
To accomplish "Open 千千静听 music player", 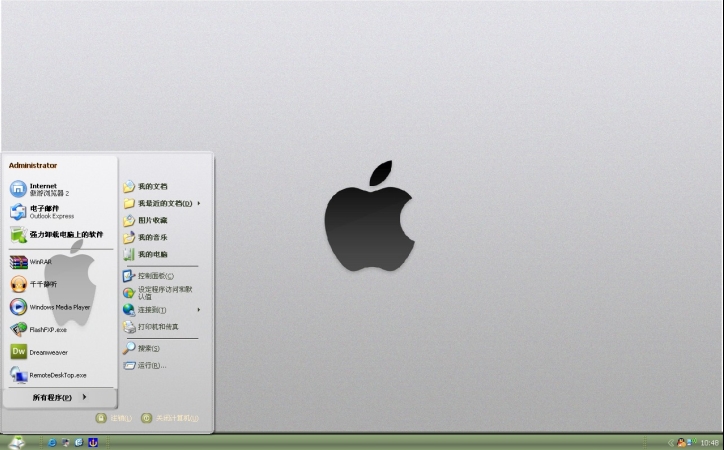I will [59, 284].
